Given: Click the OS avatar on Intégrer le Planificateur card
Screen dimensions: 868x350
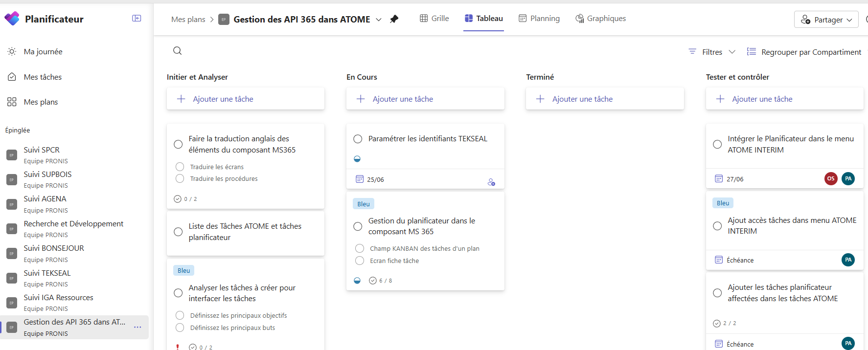Looking at the screenshot, I should [831, 178].
